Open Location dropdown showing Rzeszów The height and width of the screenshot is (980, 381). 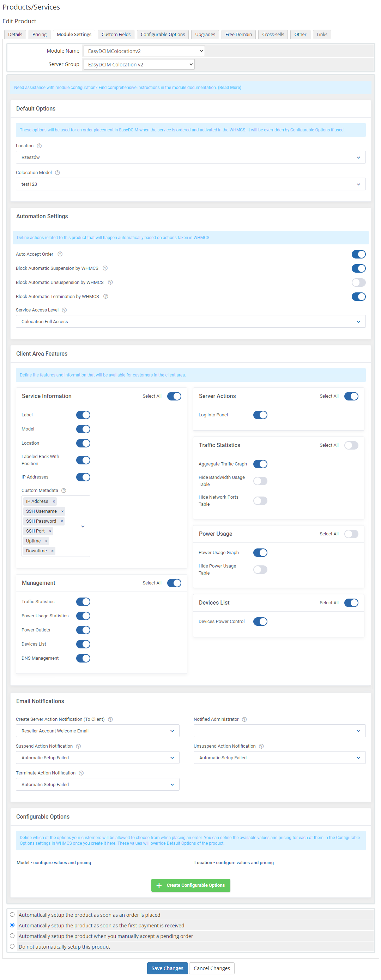coord(191,158)
